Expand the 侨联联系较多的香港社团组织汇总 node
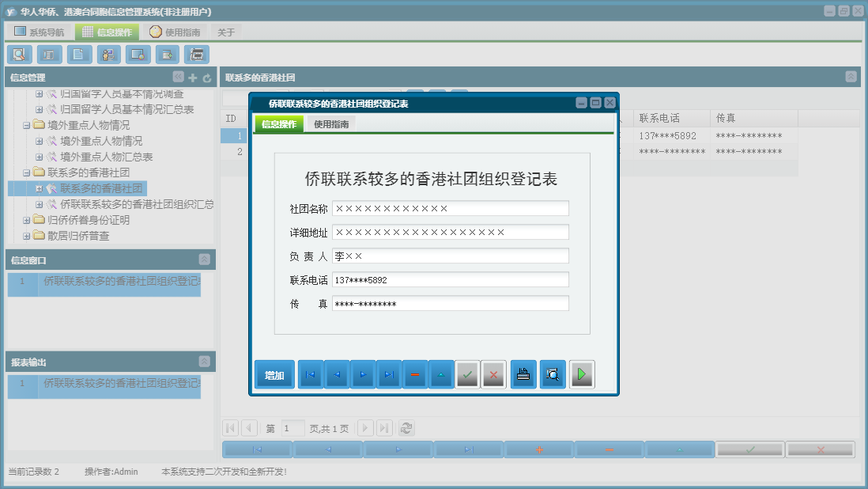 pos(40,204)
